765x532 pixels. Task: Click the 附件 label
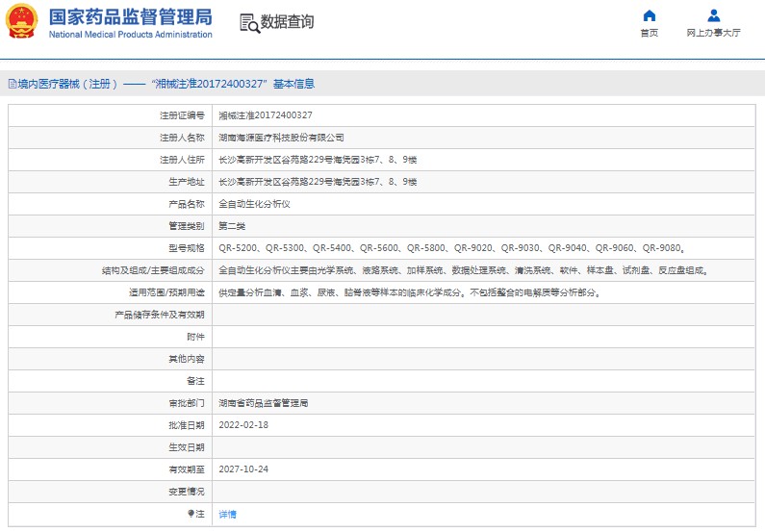coord(195,337)
